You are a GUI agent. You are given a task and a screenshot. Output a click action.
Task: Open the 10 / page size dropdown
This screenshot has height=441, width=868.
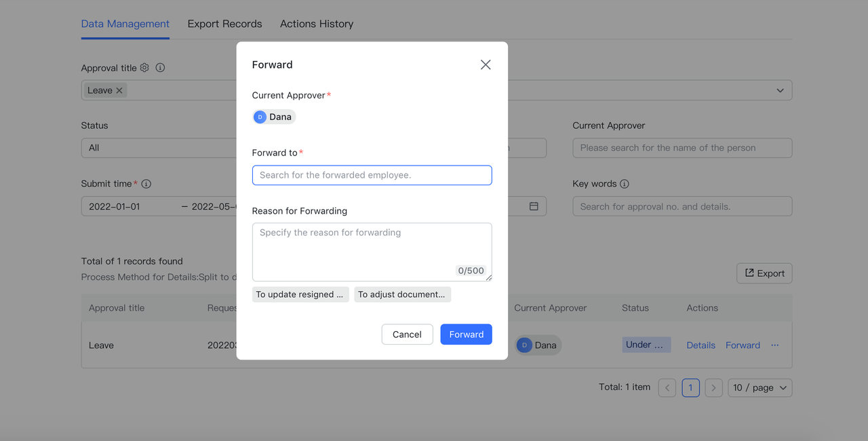coord(759,387)
